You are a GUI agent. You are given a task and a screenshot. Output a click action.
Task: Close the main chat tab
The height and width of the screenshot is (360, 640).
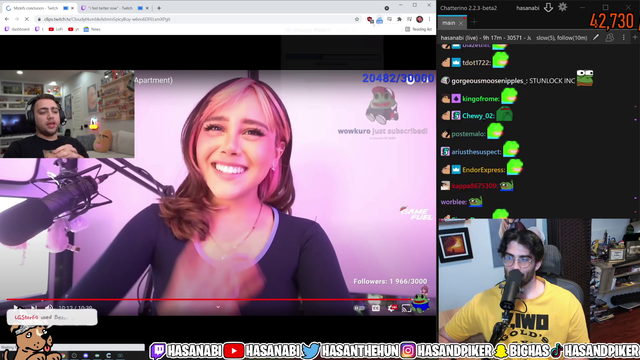[461, 23]
